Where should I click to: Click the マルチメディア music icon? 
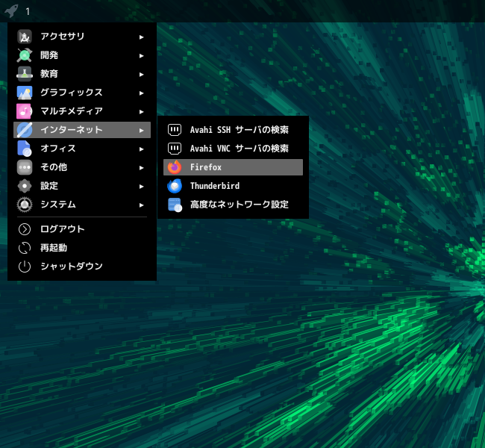(25, 111)
